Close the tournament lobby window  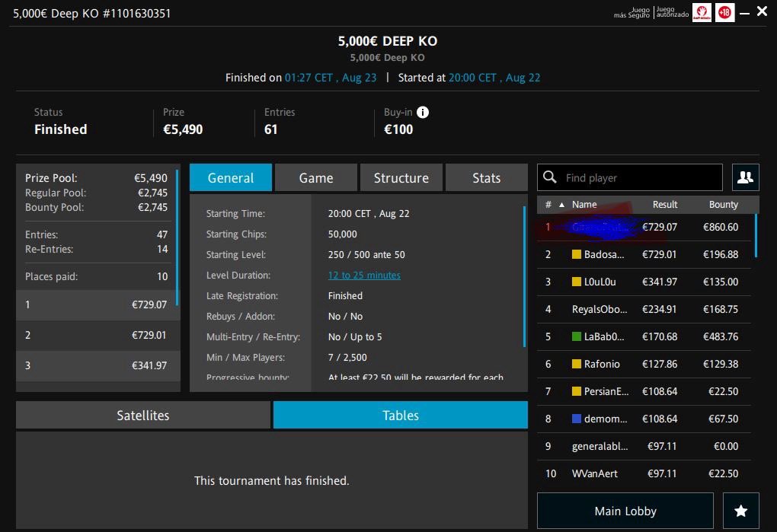(x=762, y=11)
